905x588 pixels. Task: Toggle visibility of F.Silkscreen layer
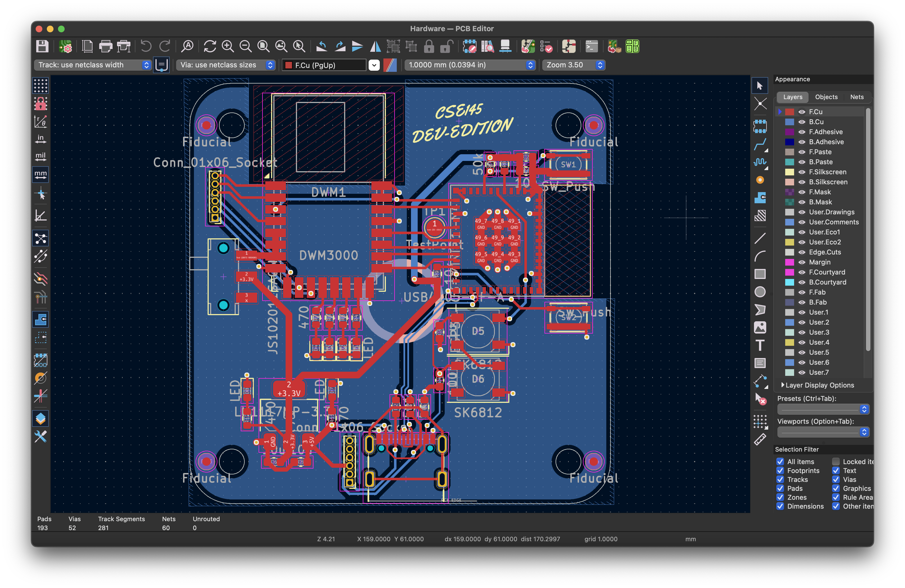pos(802,172)
